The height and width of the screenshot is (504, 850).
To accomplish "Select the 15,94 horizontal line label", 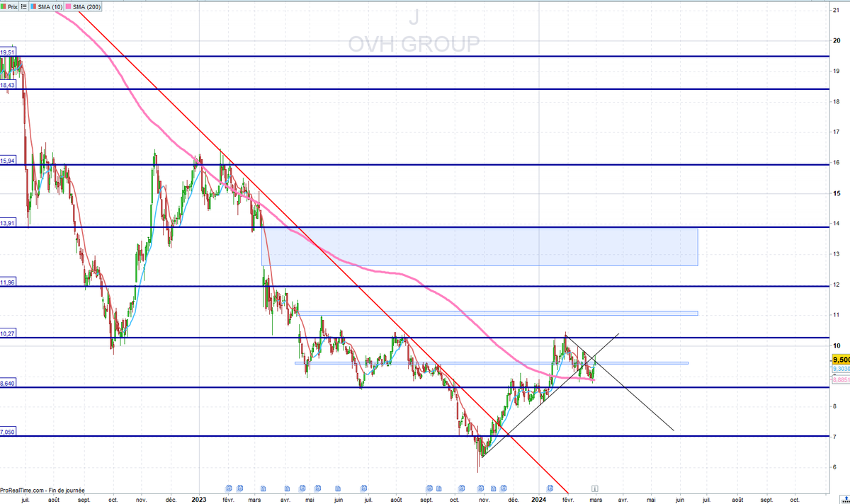I will 8,161.
